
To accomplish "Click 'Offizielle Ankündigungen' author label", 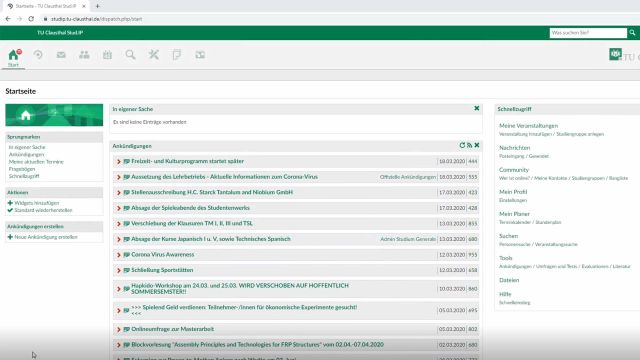I will click(408, 177).
